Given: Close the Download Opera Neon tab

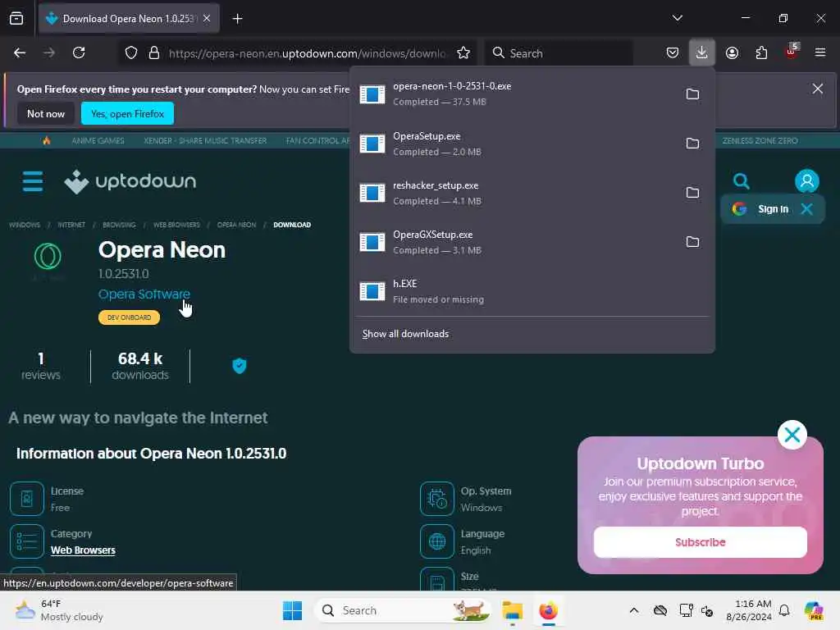Looking at the screenshot, I should pos(207,18).
